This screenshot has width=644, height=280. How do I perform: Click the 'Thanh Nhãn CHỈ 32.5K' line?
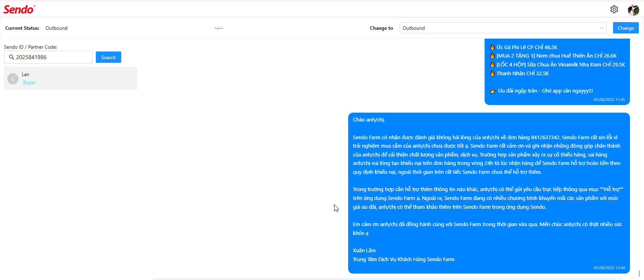click(x=519, y=73)
